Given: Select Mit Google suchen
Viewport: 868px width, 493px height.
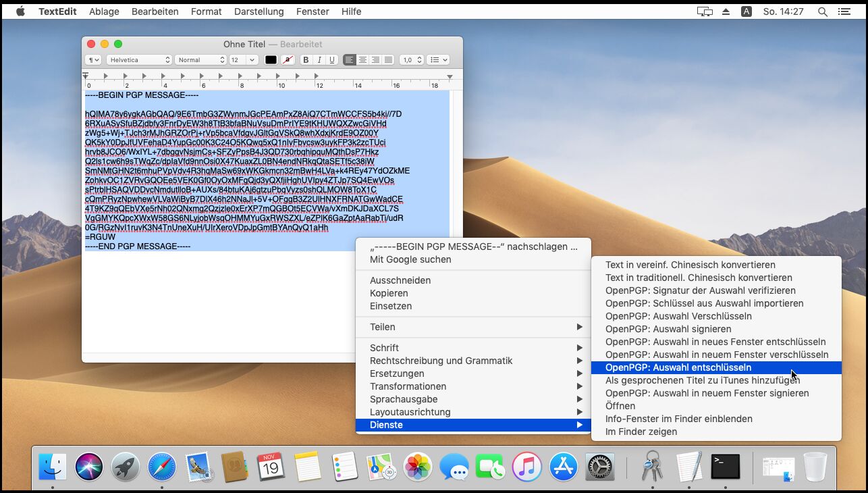Looking at the screenshot, I should point(410,259).
